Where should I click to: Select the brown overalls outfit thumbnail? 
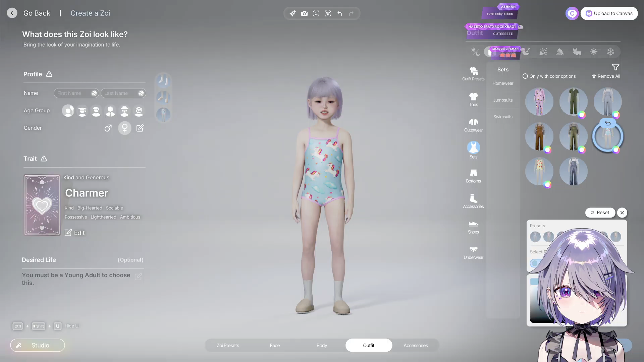pyautogui.click(x=539, y=136)
